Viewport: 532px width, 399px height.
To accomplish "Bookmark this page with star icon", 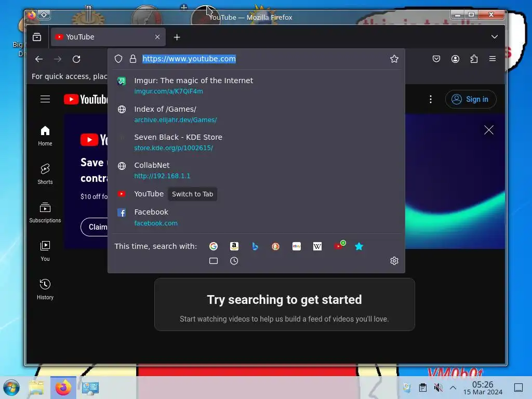I will 394,59.
